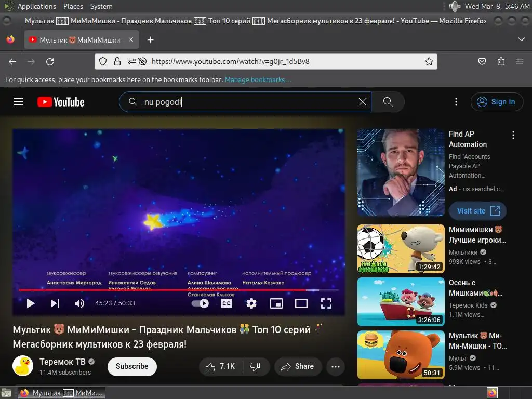
Task: Open a new browser tab
Action: click(150, 40)
